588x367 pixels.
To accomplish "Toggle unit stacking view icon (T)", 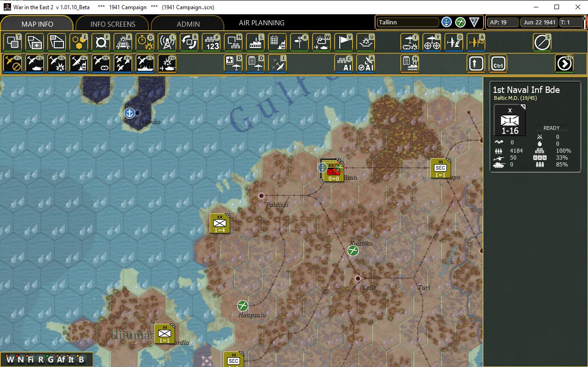I will coord(12,42).
